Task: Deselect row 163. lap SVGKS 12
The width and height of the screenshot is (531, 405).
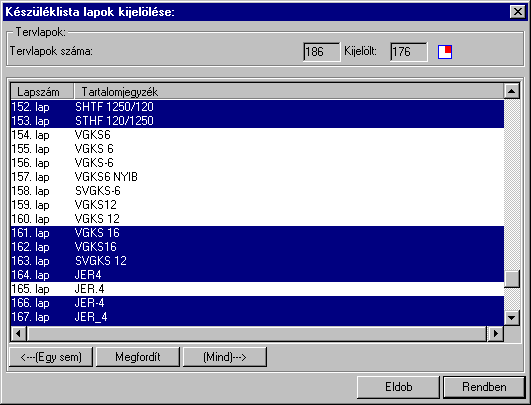Action: click(257, 261)
